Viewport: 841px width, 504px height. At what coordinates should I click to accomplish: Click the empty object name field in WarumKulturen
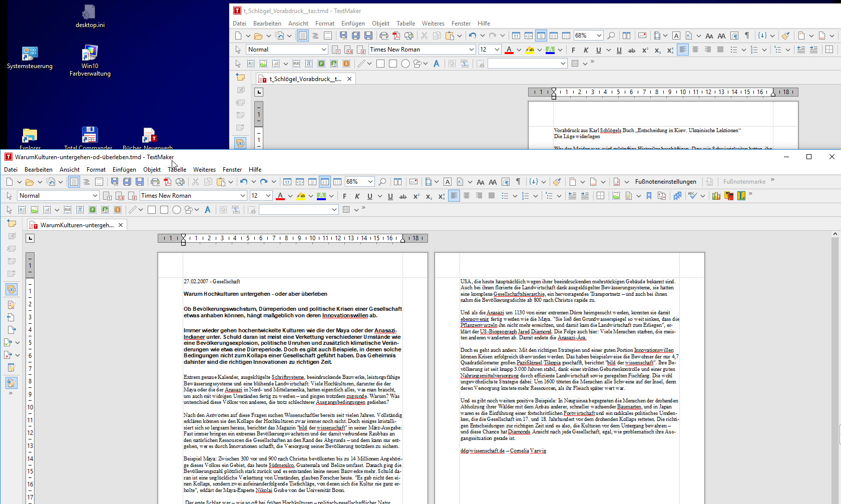(x=298, y=210)
